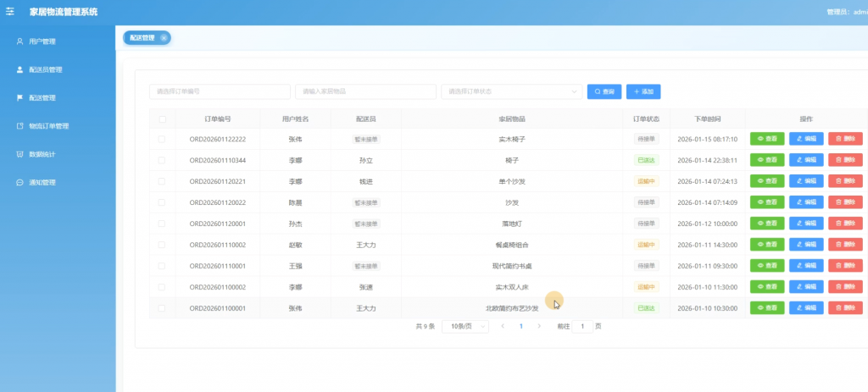Click the 运输中 tag in the 单个沙发 row
Viewport: 868px width, 392px height.
pos(647,181)
